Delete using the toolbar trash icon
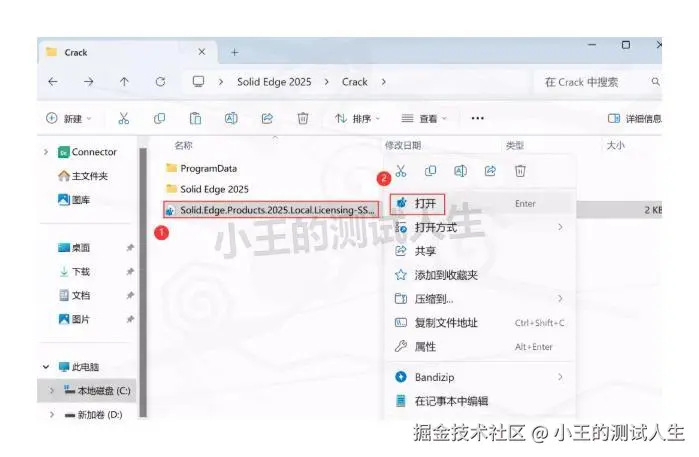Image resolution: width=699 pixels, height=457 pixels. click(x=303, y=118)
